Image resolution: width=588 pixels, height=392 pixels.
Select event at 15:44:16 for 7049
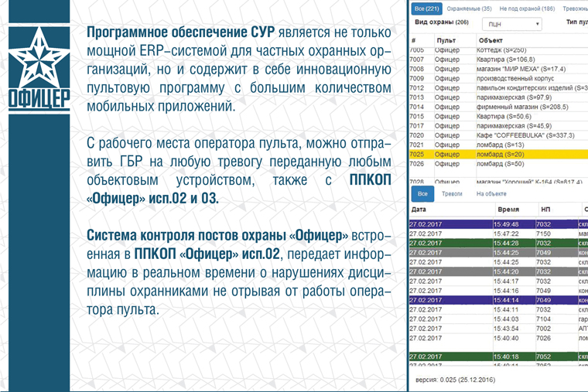498,291
